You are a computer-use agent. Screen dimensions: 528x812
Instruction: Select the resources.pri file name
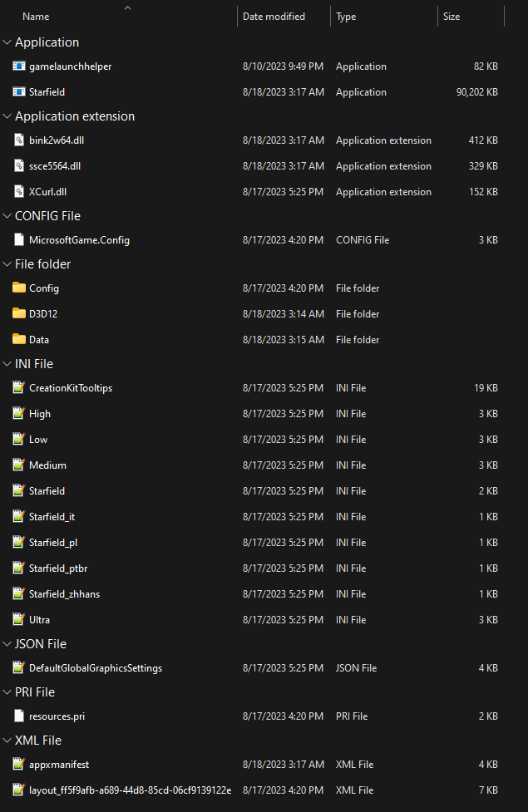point(57,716)
